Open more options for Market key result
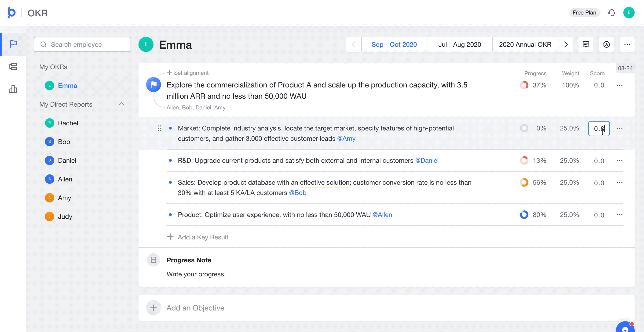644x332 pixels. pos(619,128)
